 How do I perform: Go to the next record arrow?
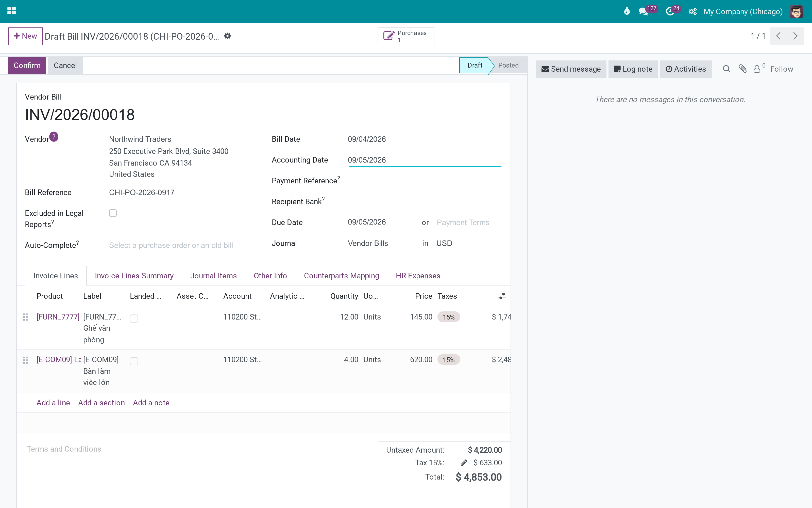(x=795, y=36)
